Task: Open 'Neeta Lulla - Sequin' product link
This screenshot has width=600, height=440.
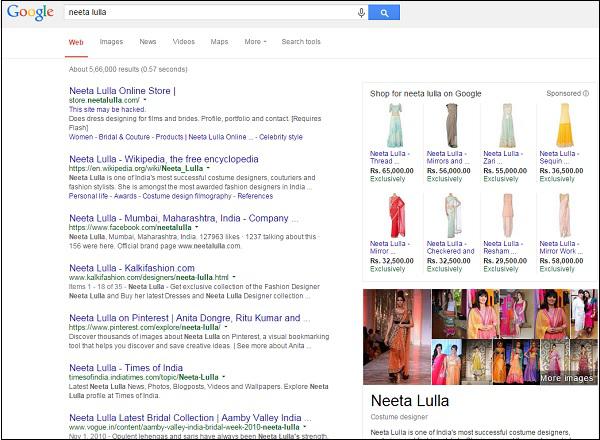Action: click(559, 157)
